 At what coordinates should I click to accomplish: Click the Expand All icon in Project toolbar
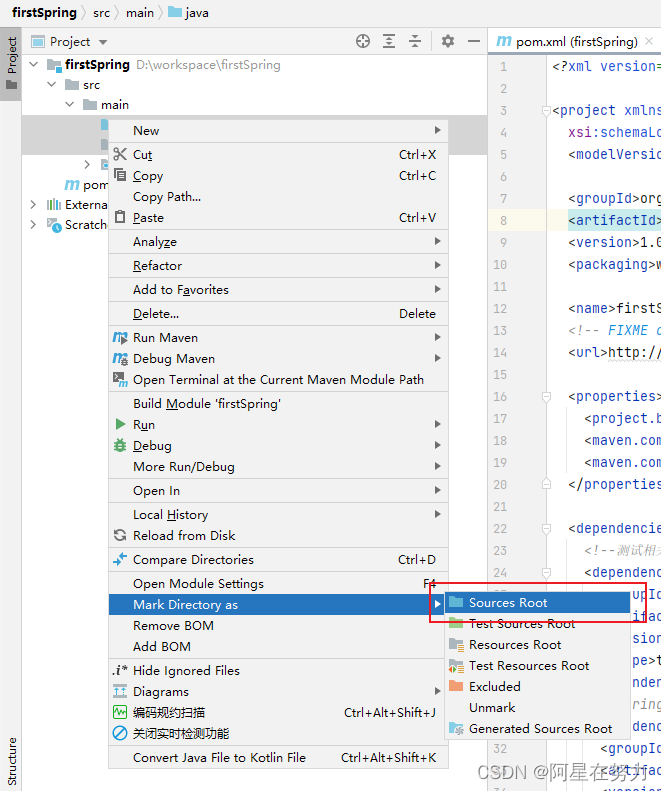tap(389, 41)
